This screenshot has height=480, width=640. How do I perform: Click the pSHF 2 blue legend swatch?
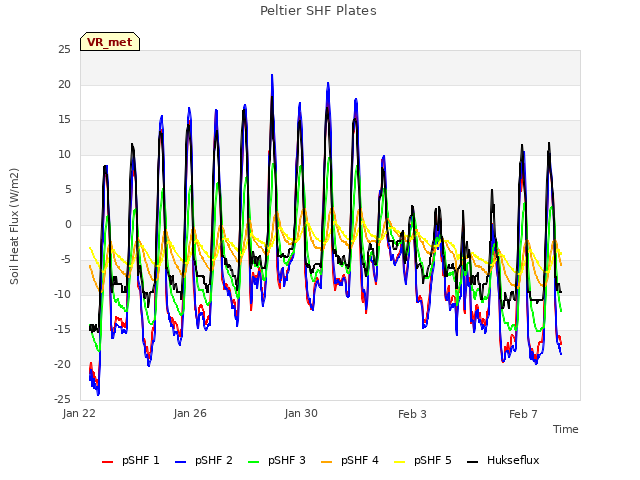pyautogui.click(x=180, y=462)
